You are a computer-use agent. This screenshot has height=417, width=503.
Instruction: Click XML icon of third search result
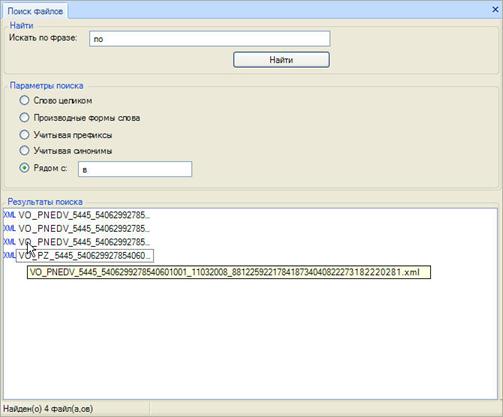click(x=9, y=242)
